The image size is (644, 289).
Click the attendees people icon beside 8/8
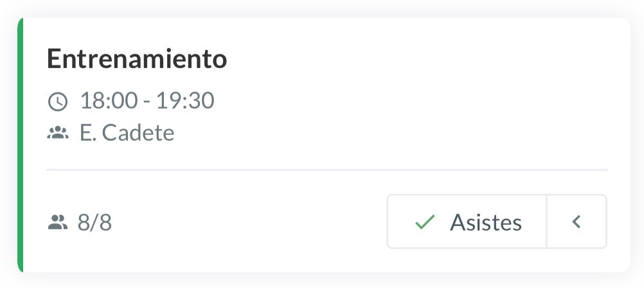click(x=58, y=223)
